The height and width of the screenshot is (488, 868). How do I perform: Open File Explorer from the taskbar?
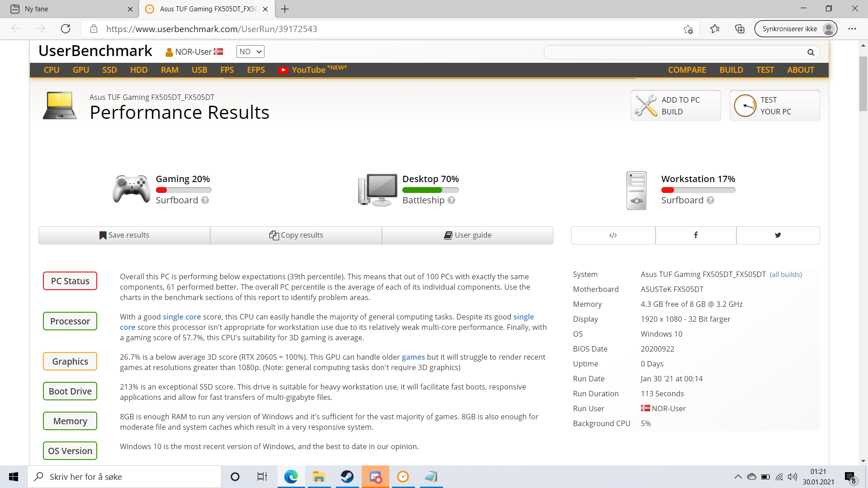click(x=319, y=477)
